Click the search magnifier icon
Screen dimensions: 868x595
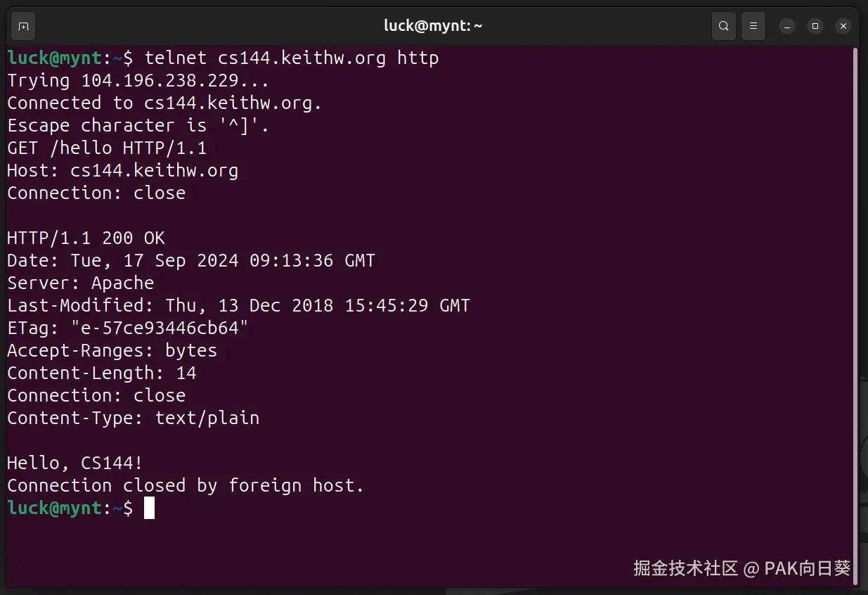click(x=723, y=27)
